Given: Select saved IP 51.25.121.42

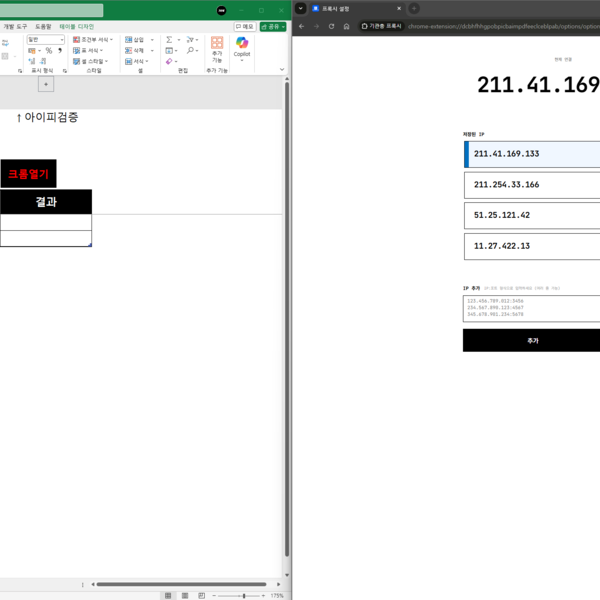Looking at the screenshot, I should (532, 215).
